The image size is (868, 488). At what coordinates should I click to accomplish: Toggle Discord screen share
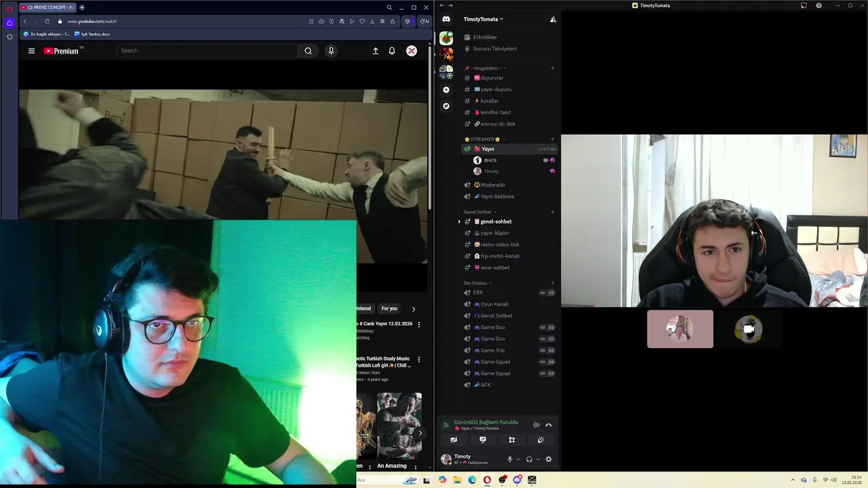483,440
